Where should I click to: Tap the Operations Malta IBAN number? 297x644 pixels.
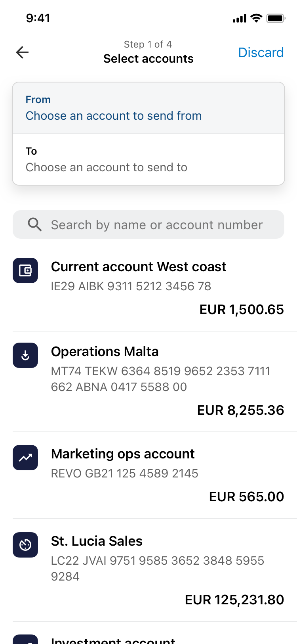160,379
